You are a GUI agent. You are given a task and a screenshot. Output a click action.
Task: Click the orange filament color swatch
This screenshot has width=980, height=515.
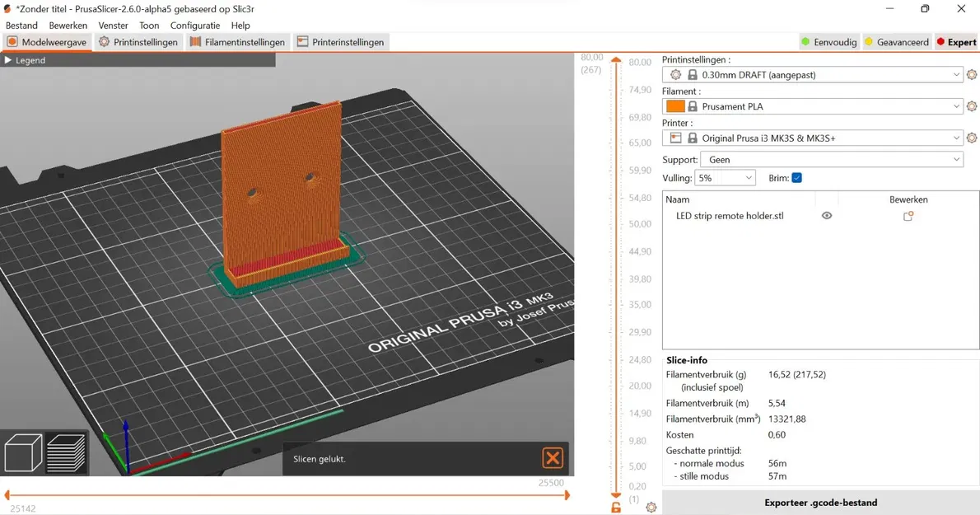pos(675,106)
